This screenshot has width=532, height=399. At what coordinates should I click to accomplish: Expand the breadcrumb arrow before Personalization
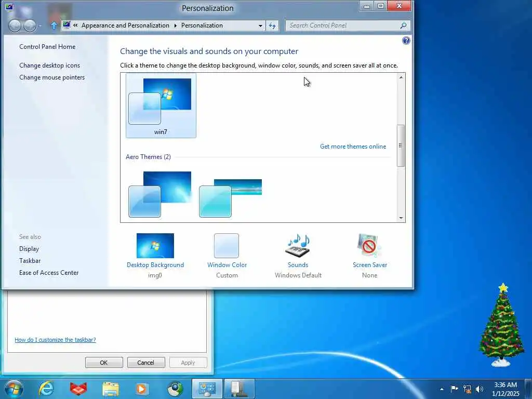pos(176,25)
